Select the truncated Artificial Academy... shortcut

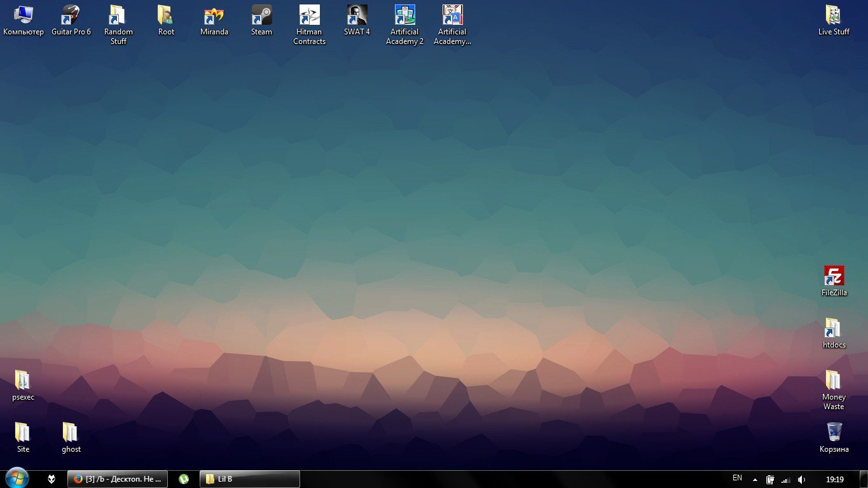[x=452, y=25]
